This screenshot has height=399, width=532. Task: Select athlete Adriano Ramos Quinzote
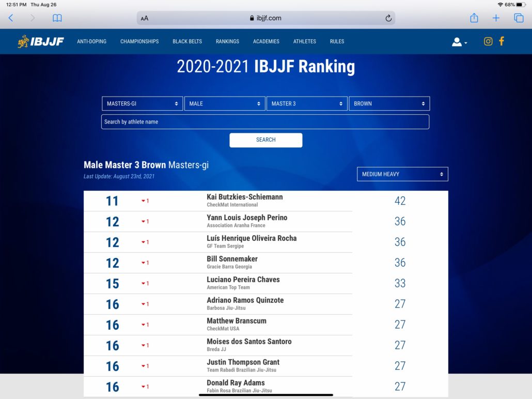click(x=245, y=300)
